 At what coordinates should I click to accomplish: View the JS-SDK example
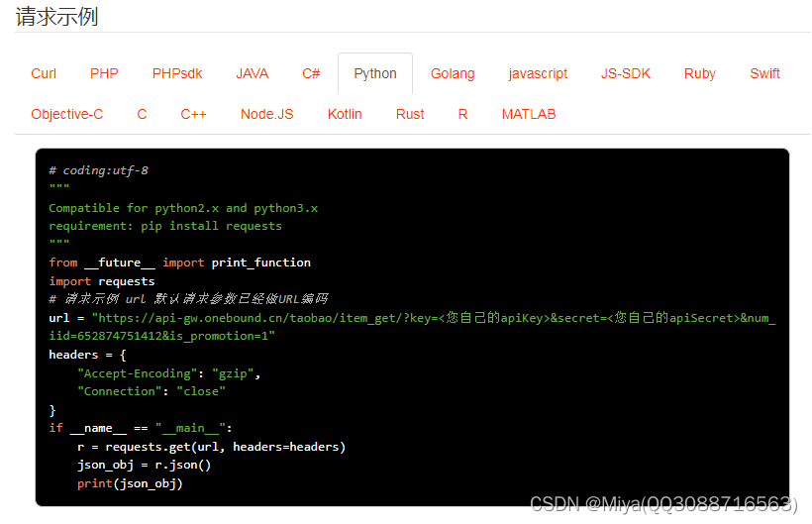626,73
